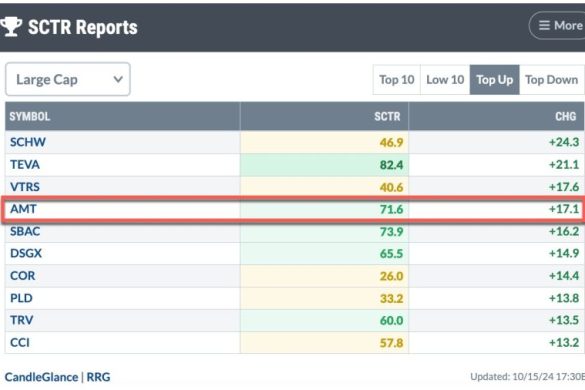The width and height of the screenshot is (585, 390).
Task: Open the SBAC symbol link
Action: tap(25, 231)
